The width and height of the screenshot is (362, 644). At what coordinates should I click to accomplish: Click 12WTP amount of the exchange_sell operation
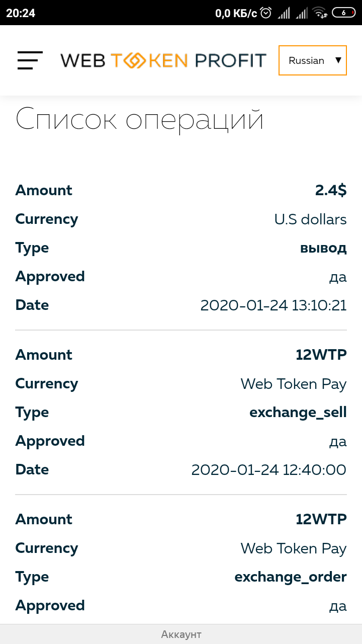tap(321, 355)
